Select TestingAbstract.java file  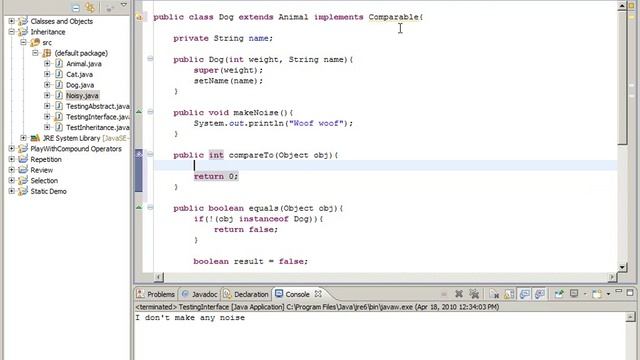click(x=98, y=106)
